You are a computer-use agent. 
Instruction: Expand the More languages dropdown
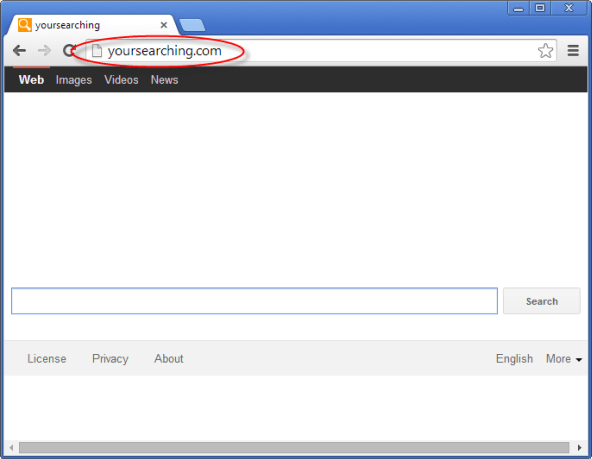(564, 359)
